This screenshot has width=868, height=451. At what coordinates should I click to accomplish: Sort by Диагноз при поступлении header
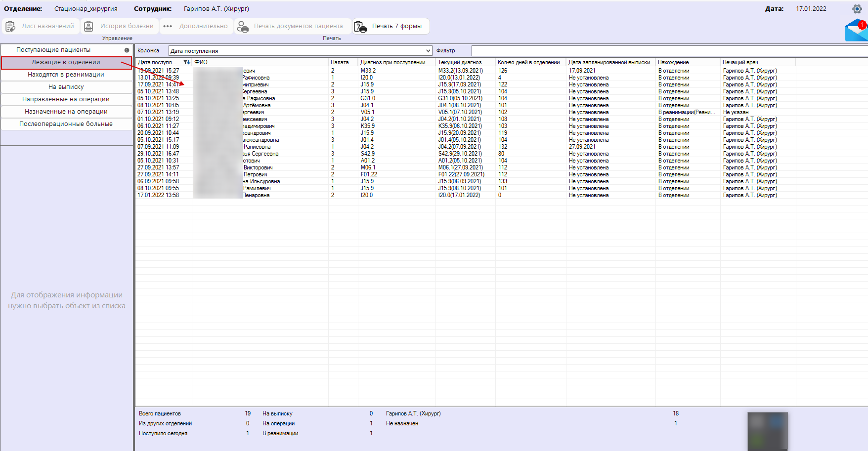click(x=397, y=62)
